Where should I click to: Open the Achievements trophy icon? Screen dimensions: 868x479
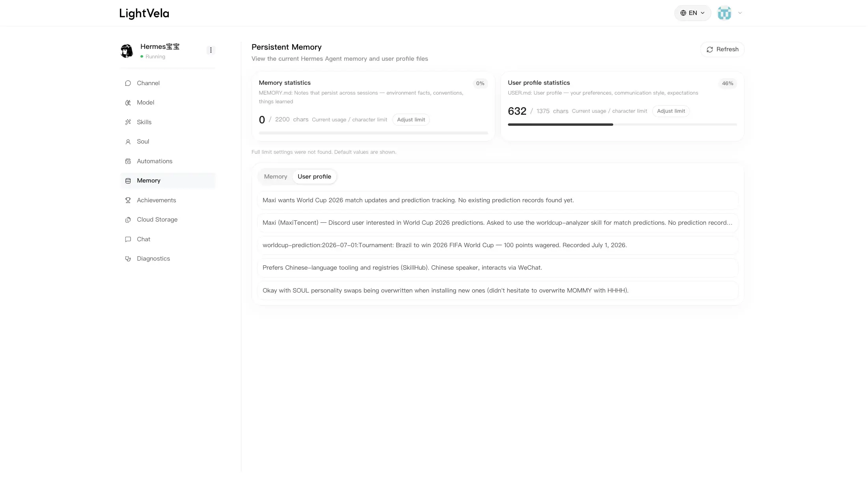pyautogui.click(x=128, y=200)
